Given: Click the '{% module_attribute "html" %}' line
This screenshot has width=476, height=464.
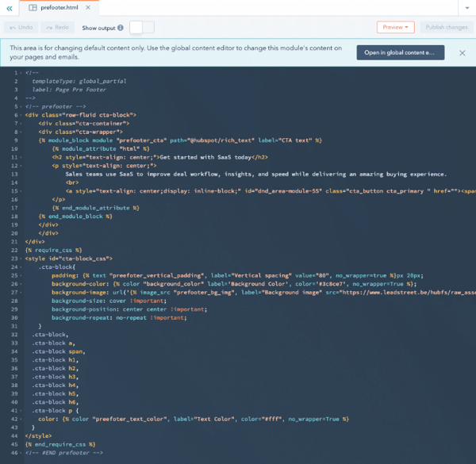Looking at the screenshot, I should [x=101, y=148].
